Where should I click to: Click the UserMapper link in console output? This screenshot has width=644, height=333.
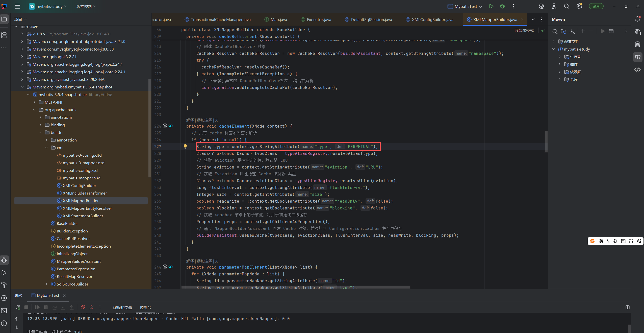[146, 319]
